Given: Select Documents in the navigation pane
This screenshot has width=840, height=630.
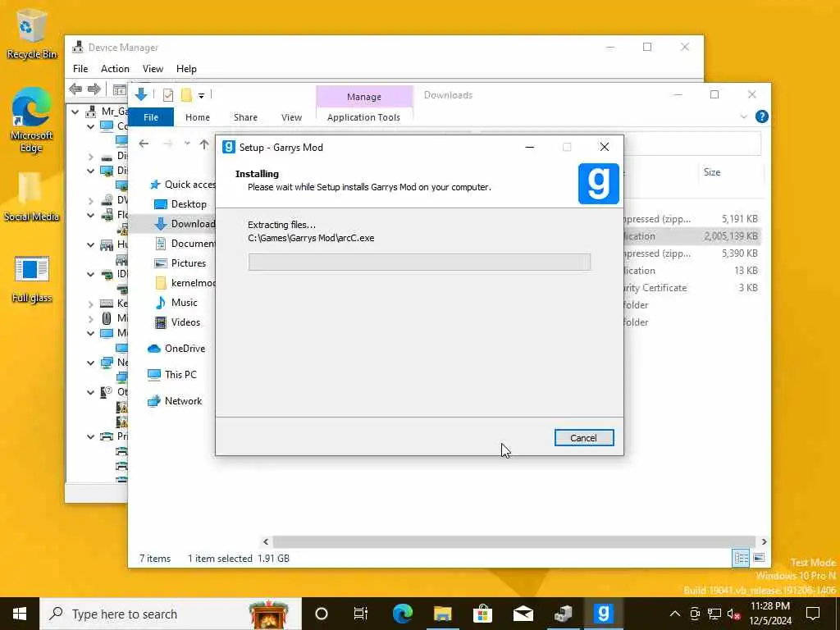Looking at the screenshot, I should [185, 243].
